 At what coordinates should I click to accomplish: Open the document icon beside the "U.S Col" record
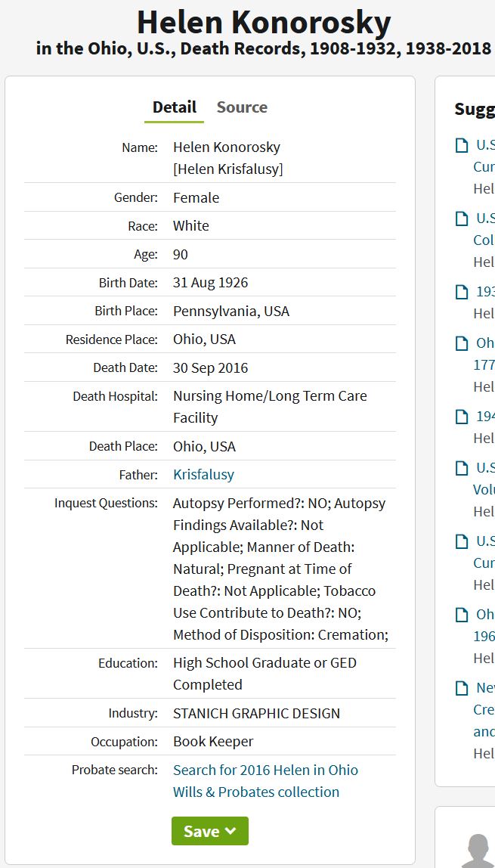click(x=461, y=219)
